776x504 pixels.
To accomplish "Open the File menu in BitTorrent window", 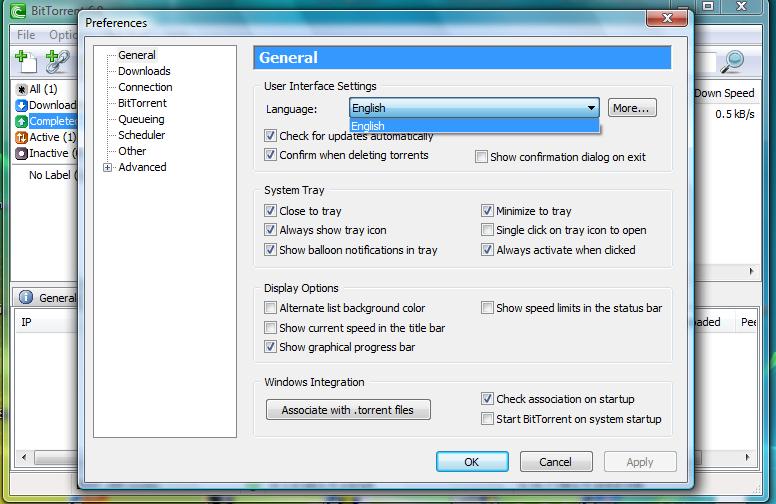I will 26,35.
